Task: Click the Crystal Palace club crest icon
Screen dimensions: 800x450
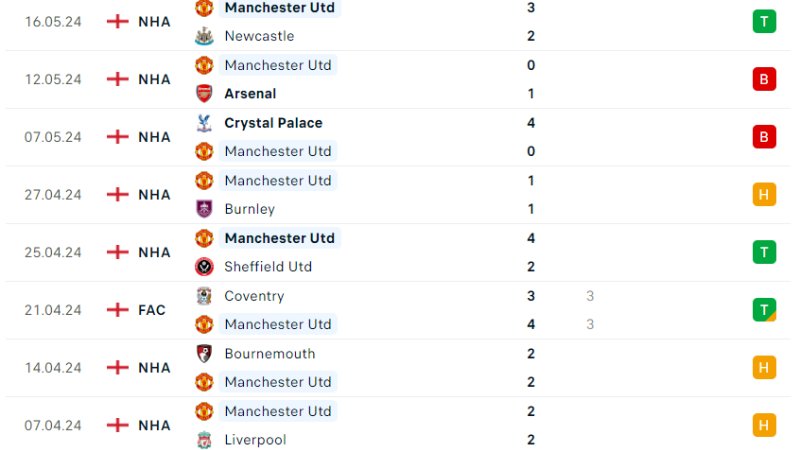Action: tap(204, 123)
